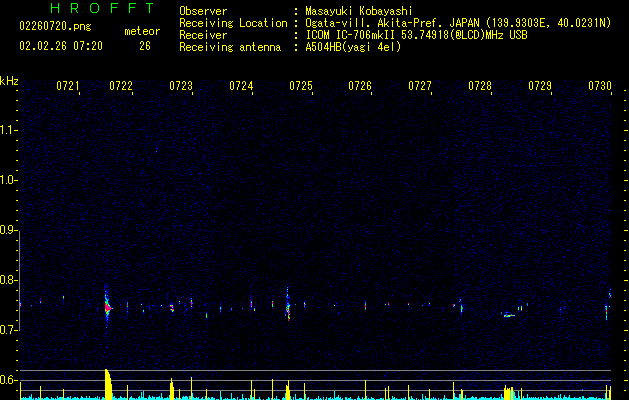The width and height of the screenshot is (629, 400).
Task: Click the bright red meteor echo near 0722
Action: [107, 308]
